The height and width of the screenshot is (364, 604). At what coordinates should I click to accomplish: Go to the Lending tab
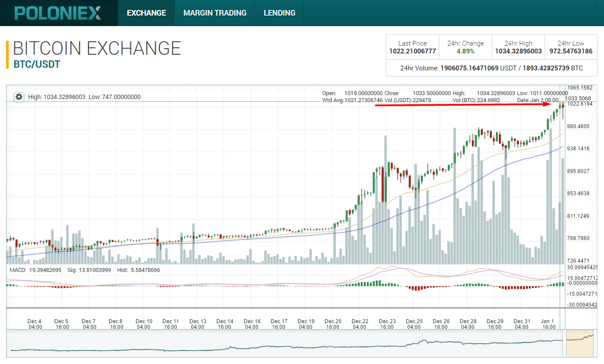click(x=279, y=13)
